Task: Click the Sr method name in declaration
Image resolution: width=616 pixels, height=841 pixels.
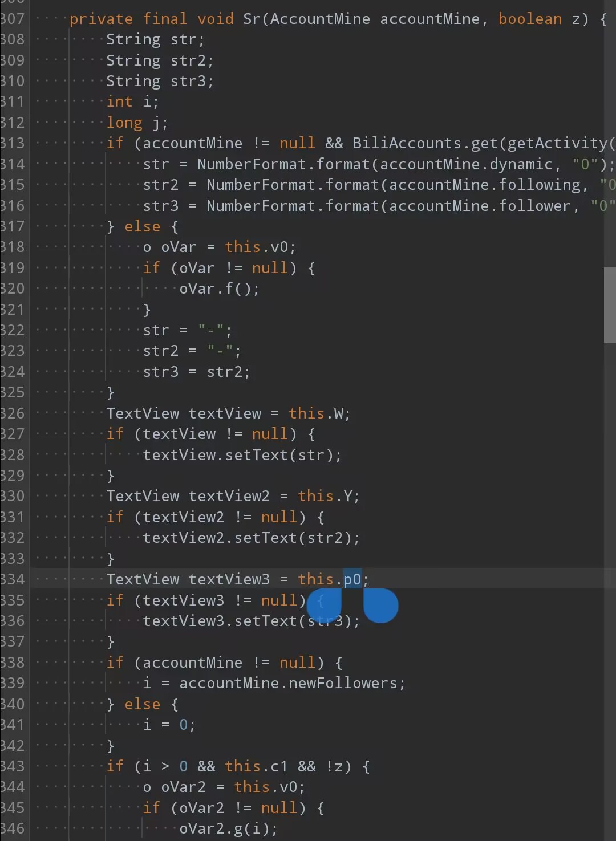Action: 252,19
